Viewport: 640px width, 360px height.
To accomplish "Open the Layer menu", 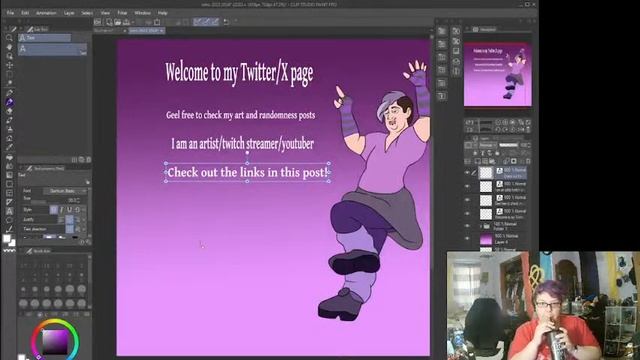I will [69, 13].
